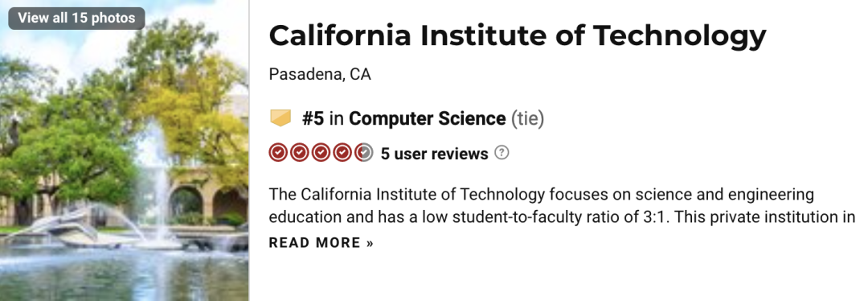Click the #5 rank number

click(313, 118)
